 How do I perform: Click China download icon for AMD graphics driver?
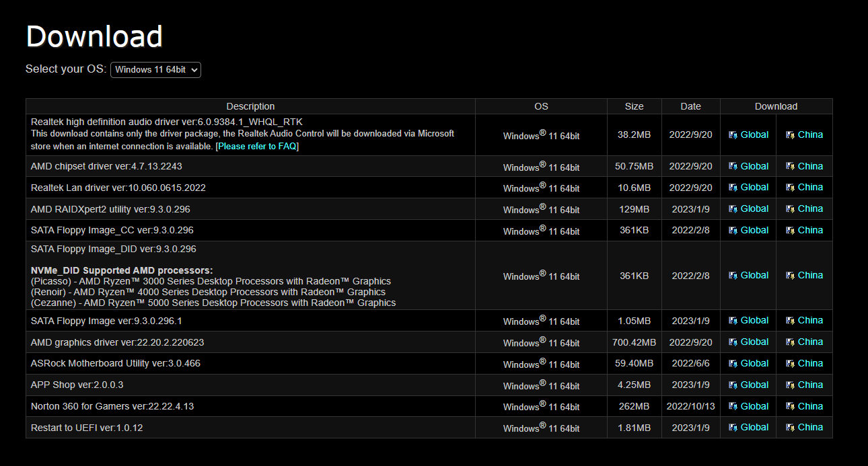[x=790, y=342]
